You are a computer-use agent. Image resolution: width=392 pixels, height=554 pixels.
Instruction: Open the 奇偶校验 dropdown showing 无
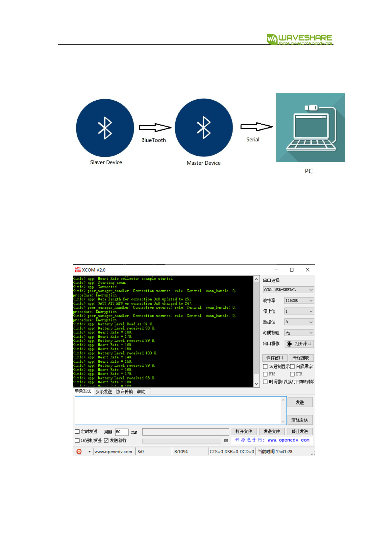[299, 333]
